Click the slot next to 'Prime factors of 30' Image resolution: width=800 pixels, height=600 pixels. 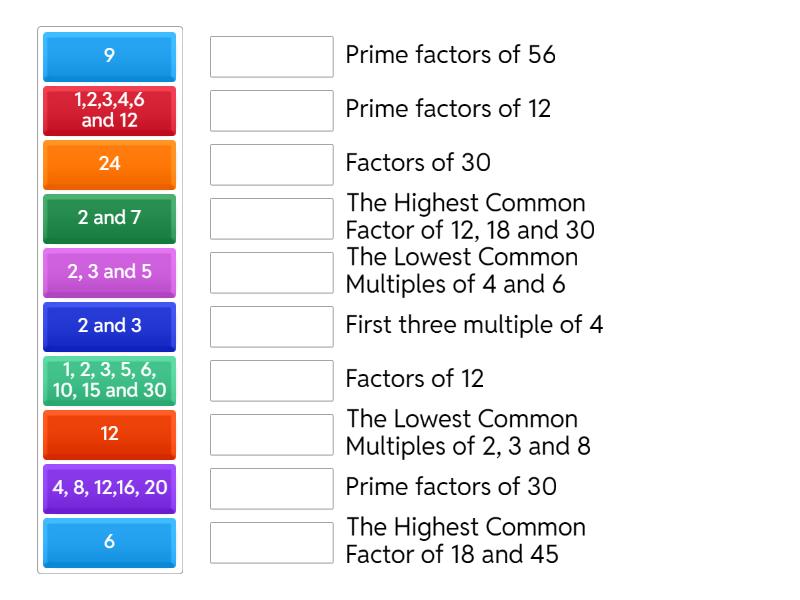coord(272,489)
